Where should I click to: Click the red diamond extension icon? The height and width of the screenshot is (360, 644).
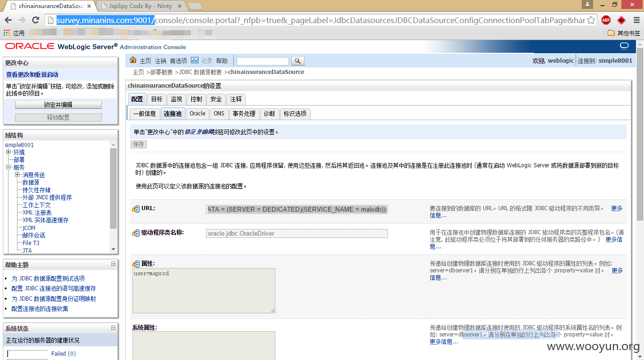[621, 20]
